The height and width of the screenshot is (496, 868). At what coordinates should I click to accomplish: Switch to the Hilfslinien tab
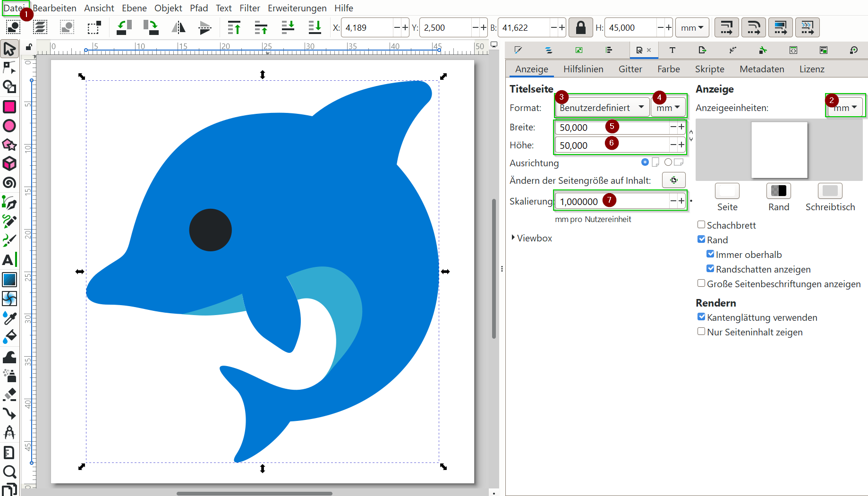tap(583, 69)
